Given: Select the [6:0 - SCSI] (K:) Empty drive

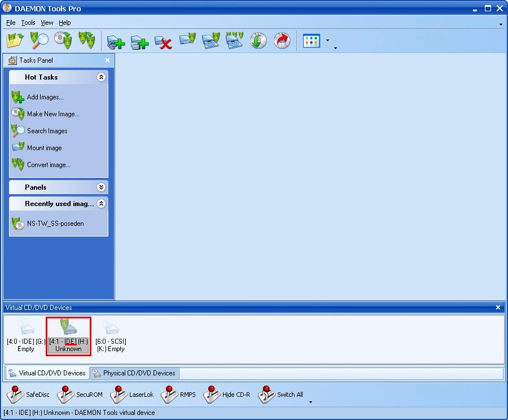Looking at the screenshot, I should pyautogui.click(x=111, y=336).
